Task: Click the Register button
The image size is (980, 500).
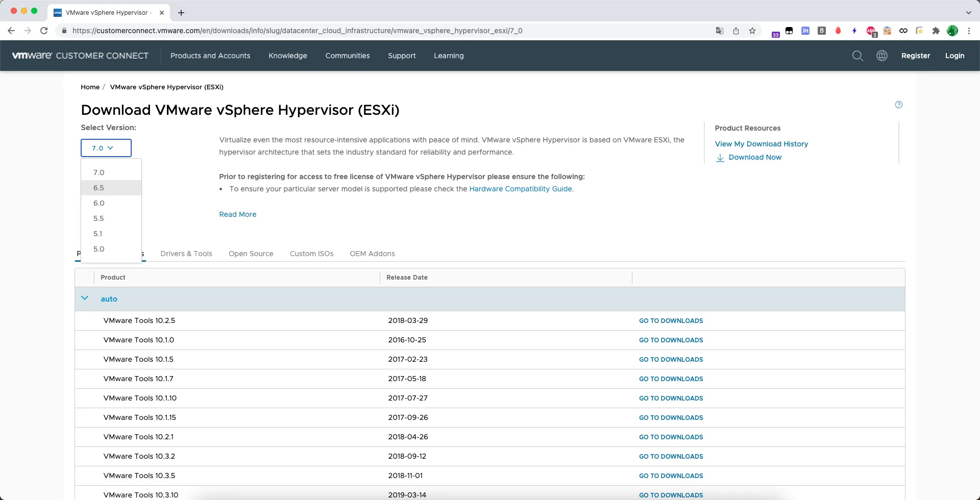Action: pyautogui.click(x=916, y=56)
